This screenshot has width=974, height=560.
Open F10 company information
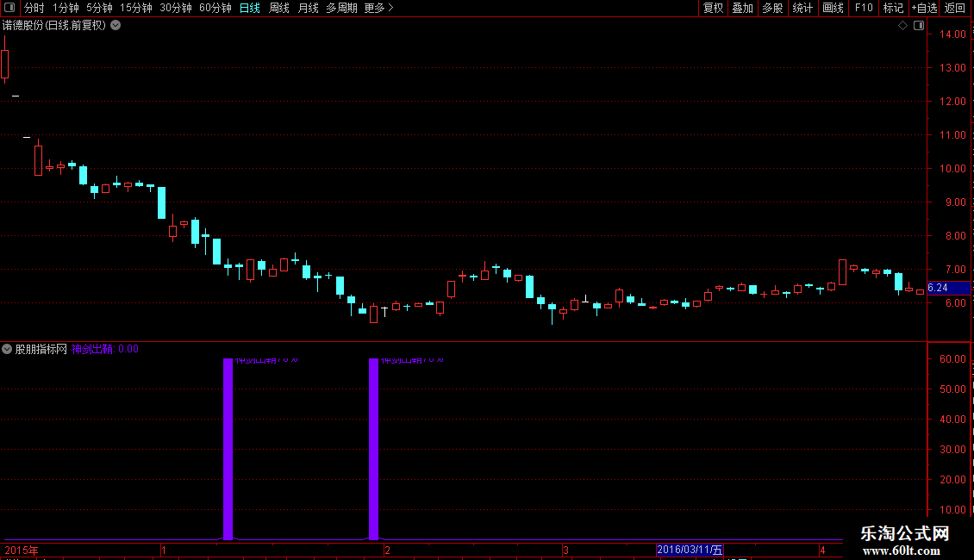[x=864, y=8]
